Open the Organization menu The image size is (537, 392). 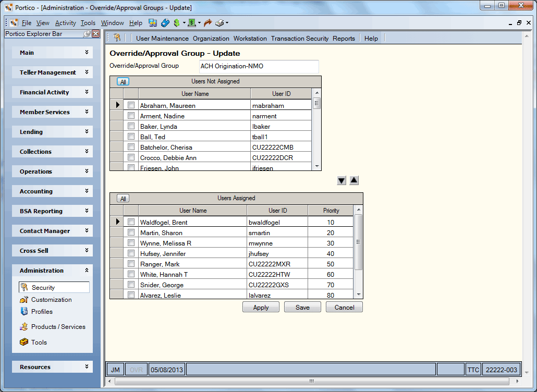point(211,39)
